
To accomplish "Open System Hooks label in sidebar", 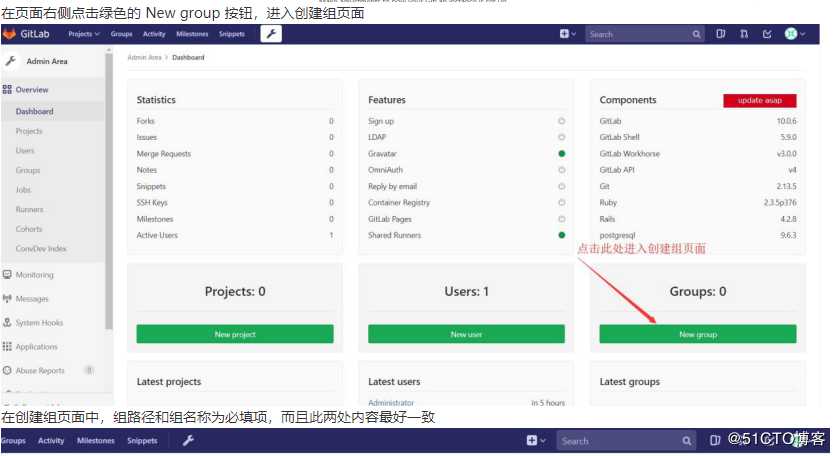I will click(39, 323).
